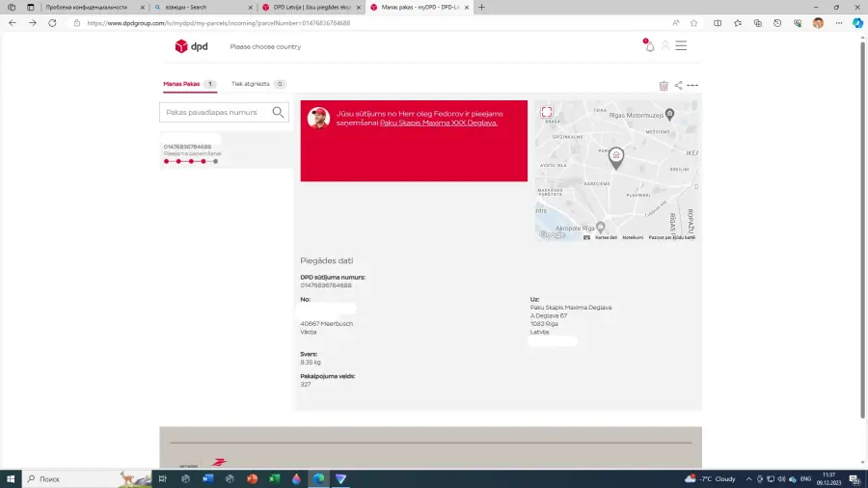Go forward in browser
The width and height of the screenshot is (868, 488).
(32, 23)
